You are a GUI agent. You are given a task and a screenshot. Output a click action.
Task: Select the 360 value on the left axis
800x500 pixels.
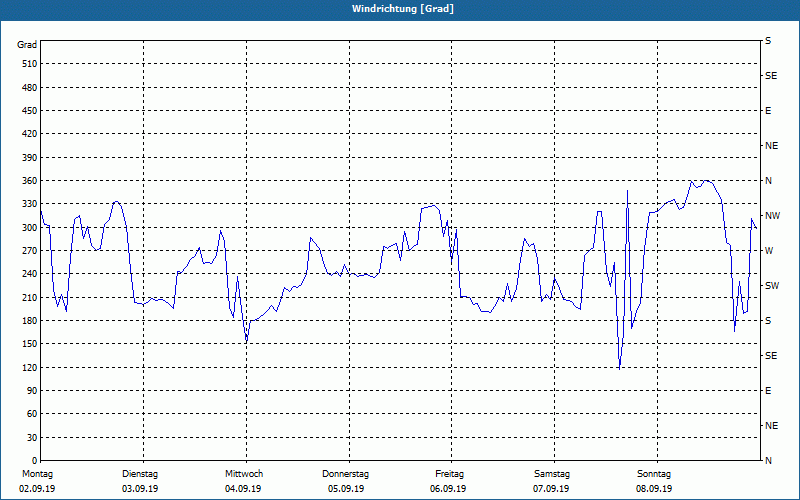point(30,181)
